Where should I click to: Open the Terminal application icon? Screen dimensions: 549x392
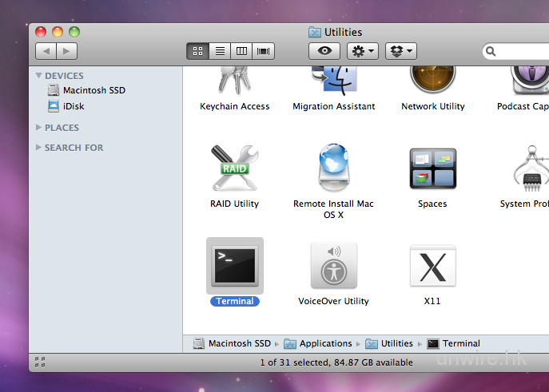click(234, 266)
